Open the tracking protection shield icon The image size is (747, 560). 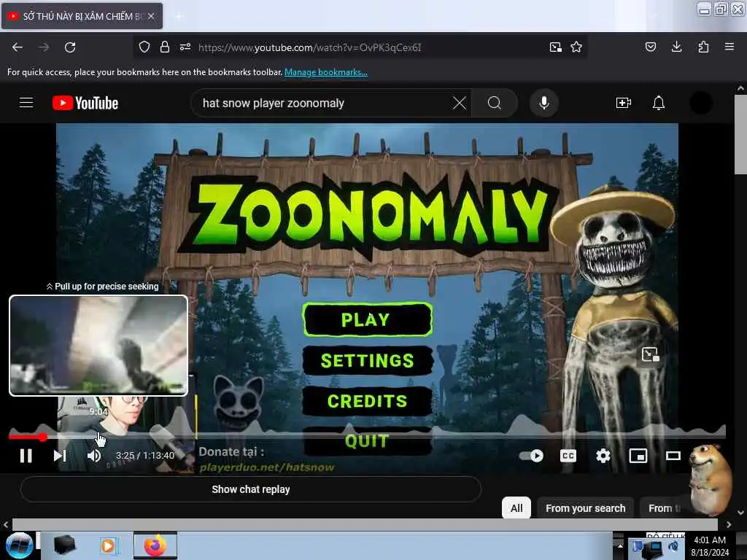[x=144, y=47]
